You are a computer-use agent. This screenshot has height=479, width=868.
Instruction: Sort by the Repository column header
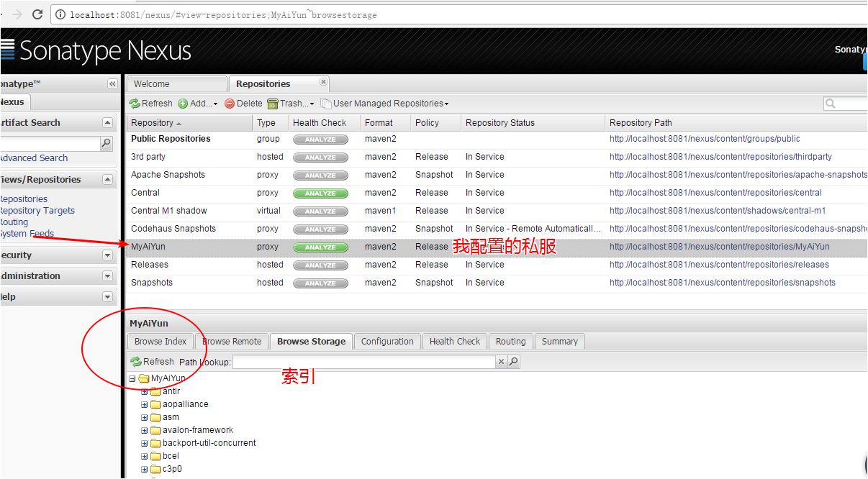(x=189, y=123)
